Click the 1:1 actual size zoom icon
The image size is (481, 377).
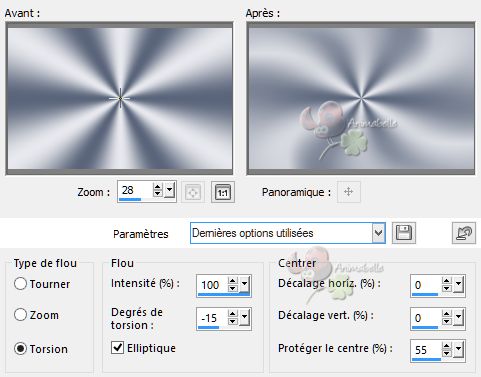223,192
